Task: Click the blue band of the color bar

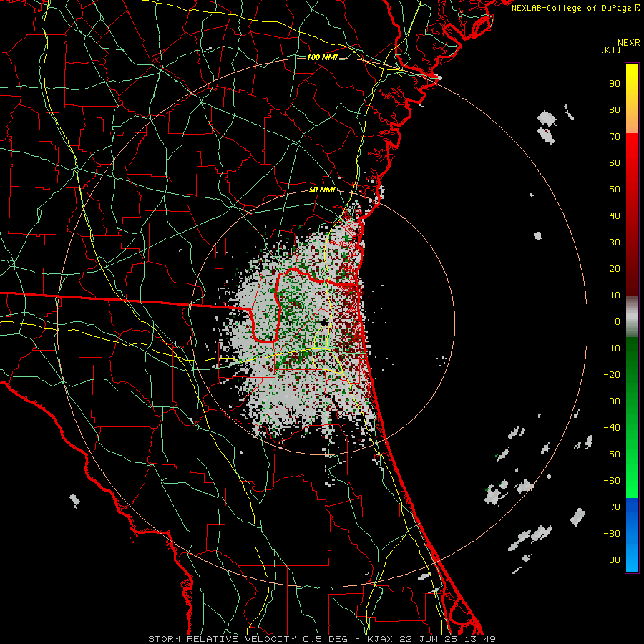Action: point(632,535)
